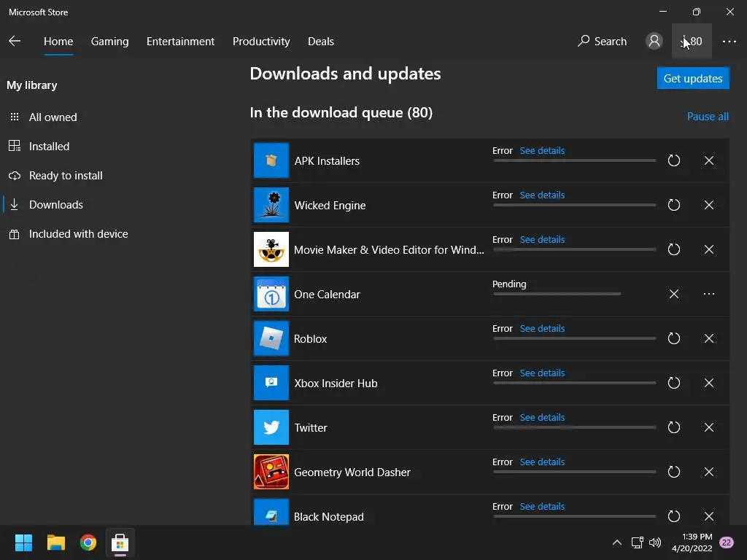Open the Productivity tab
The image size is (747, 560).
tap(261, 42)
